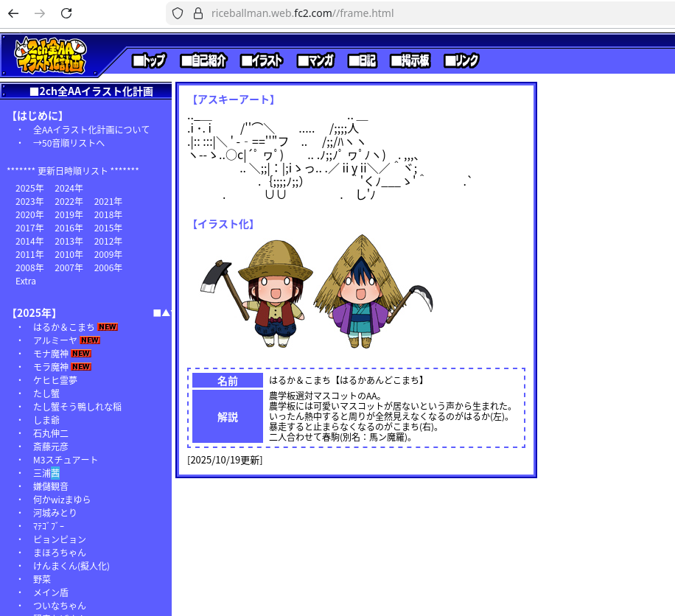Open the shield tracking protection icon
675x616 pixels.
click(178, 13)
